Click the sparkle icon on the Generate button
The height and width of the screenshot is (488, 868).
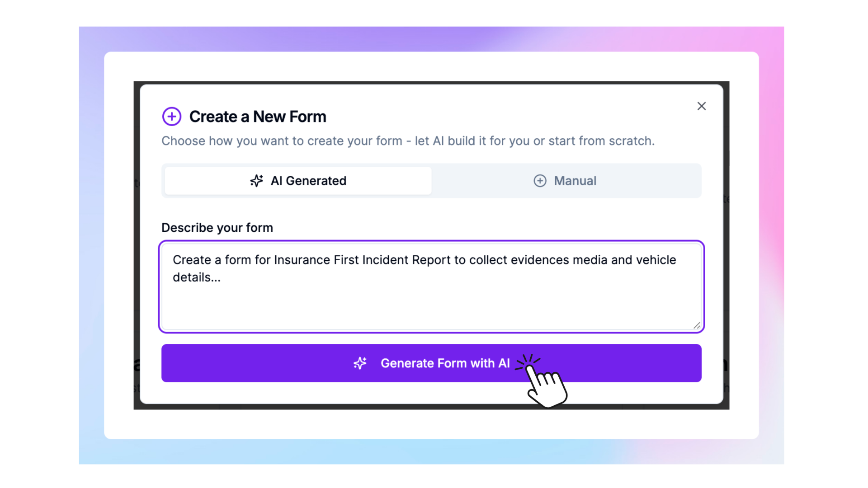(x=360, y=363)
